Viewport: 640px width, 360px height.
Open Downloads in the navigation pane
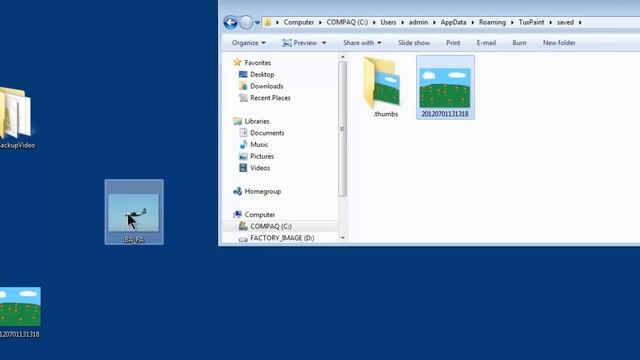pyautogui.click(x=267, y=86)
